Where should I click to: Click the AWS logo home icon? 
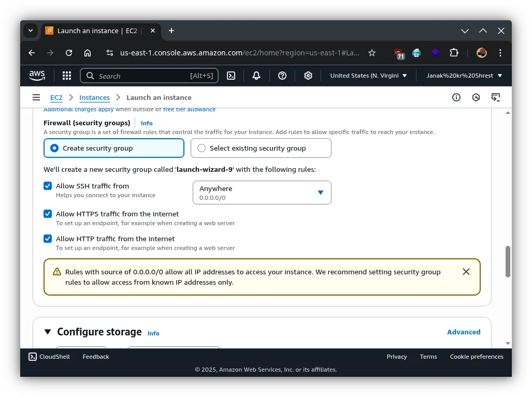37,76
